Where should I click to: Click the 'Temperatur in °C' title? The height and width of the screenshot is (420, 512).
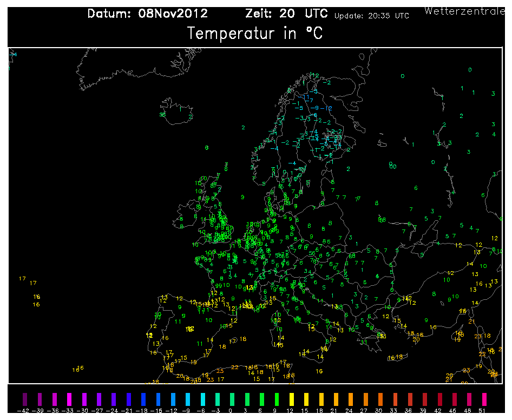[255, 34]
